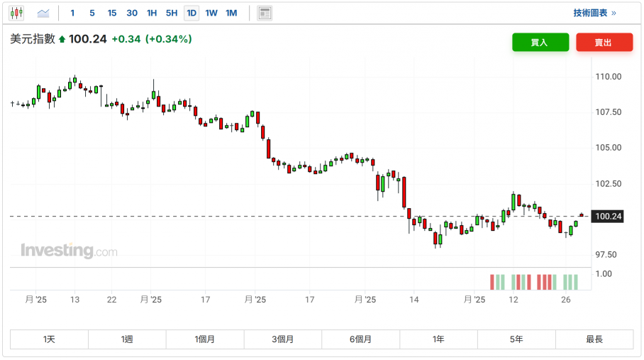Switch to the 3個月 range tab
The image size is (644, 360).
(283, 339)
